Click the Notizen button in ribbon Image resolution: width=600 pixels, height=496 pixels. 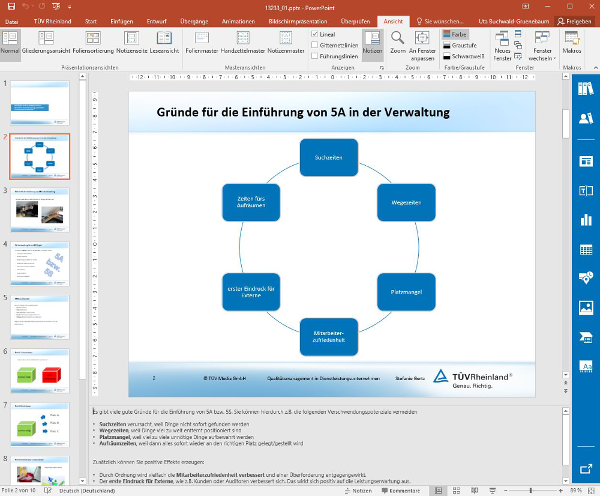tap(371, 45)
